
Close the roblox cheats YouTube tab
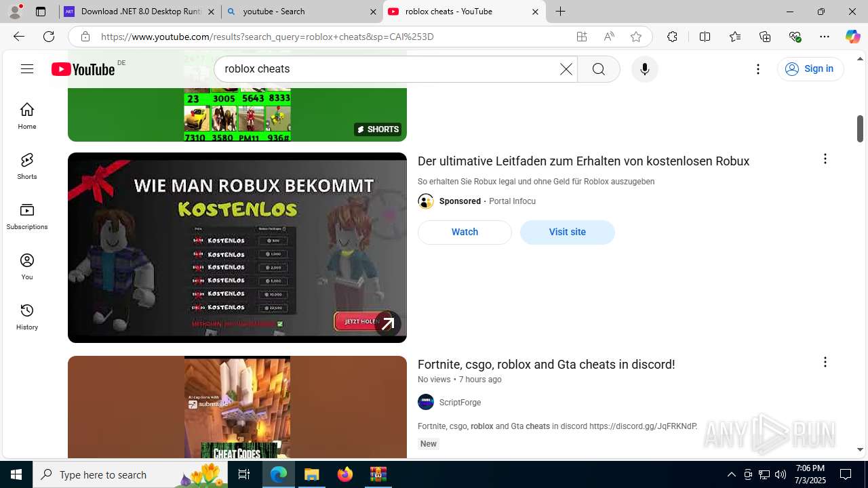pyautogui.click(x=535, y=12)
